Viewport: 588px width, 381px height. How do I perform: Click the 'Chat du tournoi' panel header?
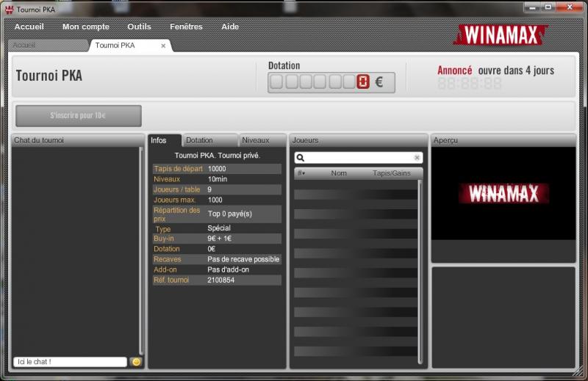(x=78, y=140)
